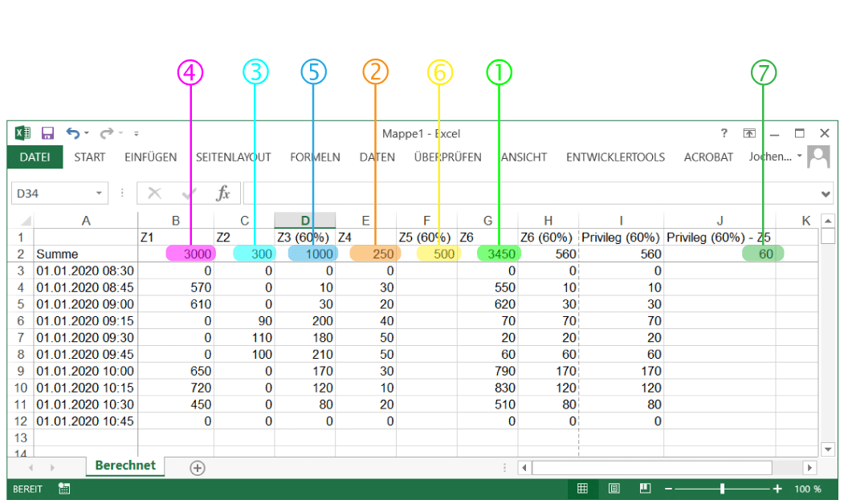This screenshot has width=844, height=504.
Task: Open Customize Quick Access Toolbar dropdown
Action: pos(137,134)
